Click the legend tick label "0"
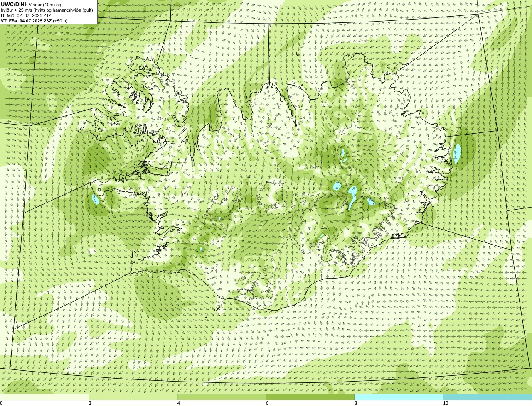The width and height of the screenshot is (532, 406). 1,403
